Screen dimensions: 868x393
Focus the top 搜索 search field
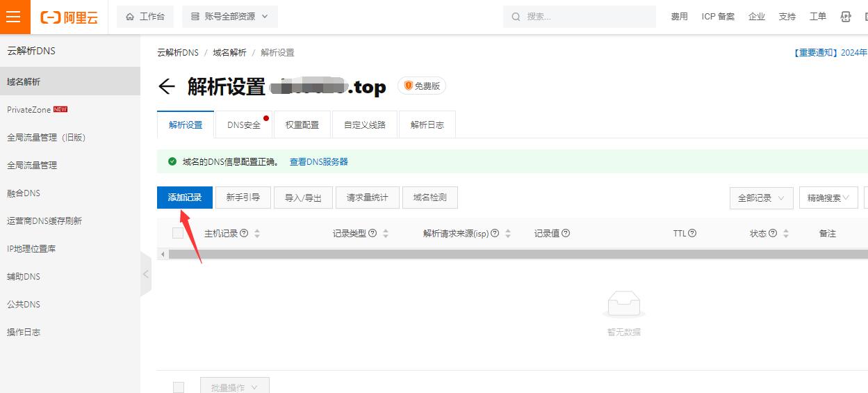click(x=580, y=17)
